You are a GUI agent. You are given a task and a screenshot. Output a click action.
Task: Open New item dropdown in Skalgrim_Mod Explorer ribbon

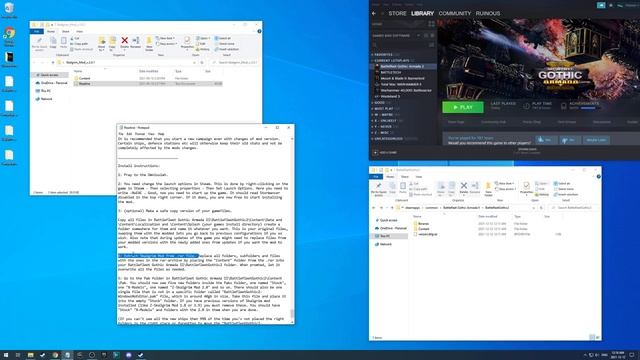pos(167,38)
